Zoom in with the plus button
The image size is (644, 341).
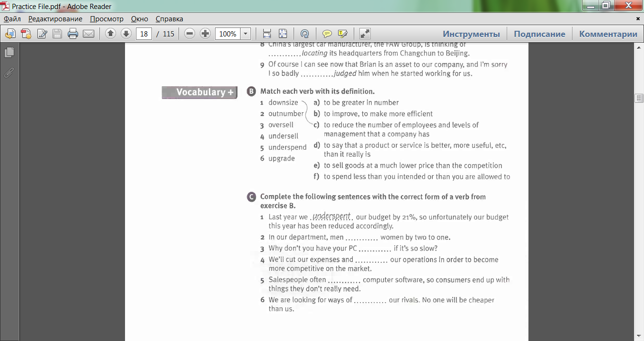pyautogui.click(x=205, y=34)
